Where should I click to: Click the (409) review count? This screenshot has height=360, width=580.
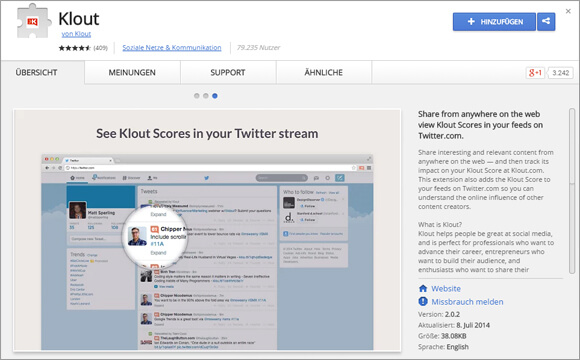coord(100,48)
